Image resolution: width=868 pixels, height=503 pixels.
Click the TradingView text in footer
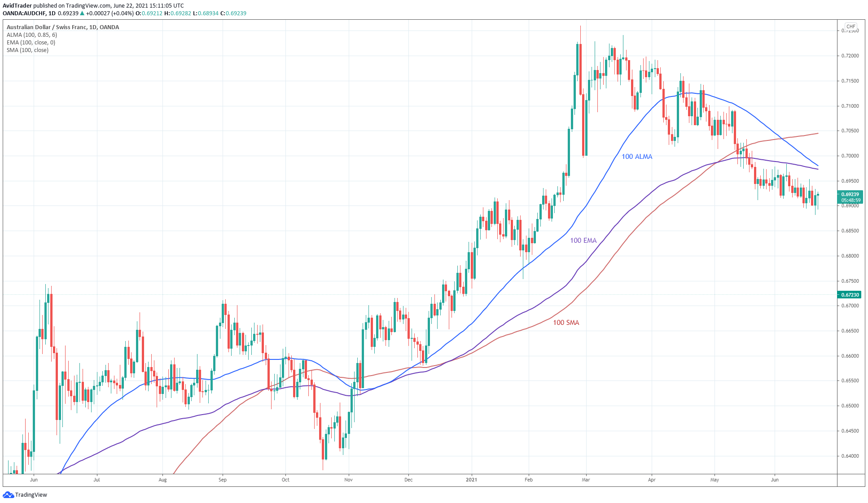click(x=31, y=494)
